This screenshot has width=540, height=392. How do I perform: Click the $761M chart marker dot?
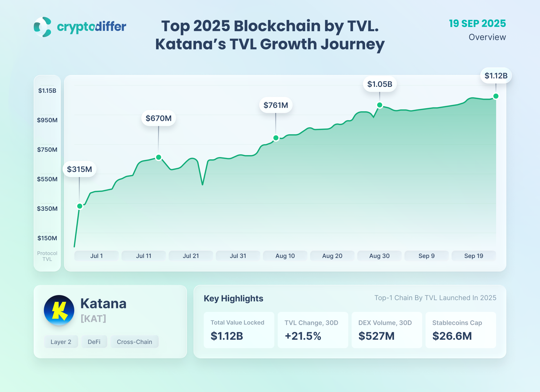coord(276,138)
